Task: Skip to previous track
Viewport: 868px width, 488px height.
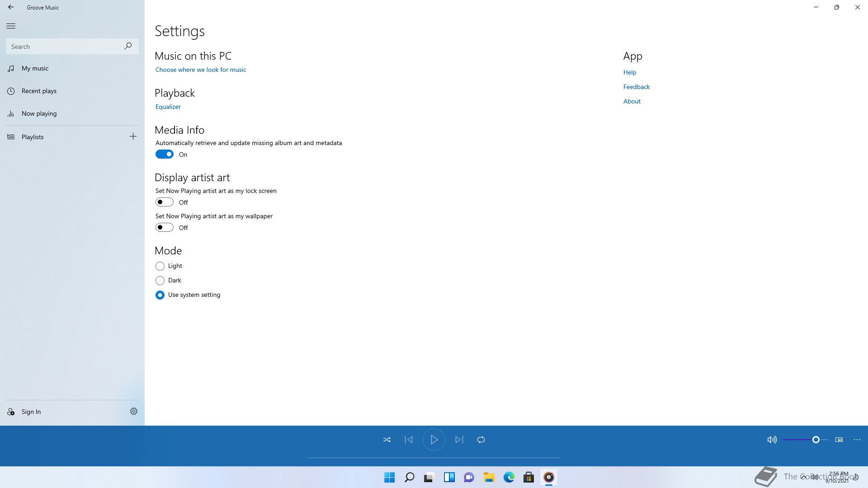Action: 409,440
